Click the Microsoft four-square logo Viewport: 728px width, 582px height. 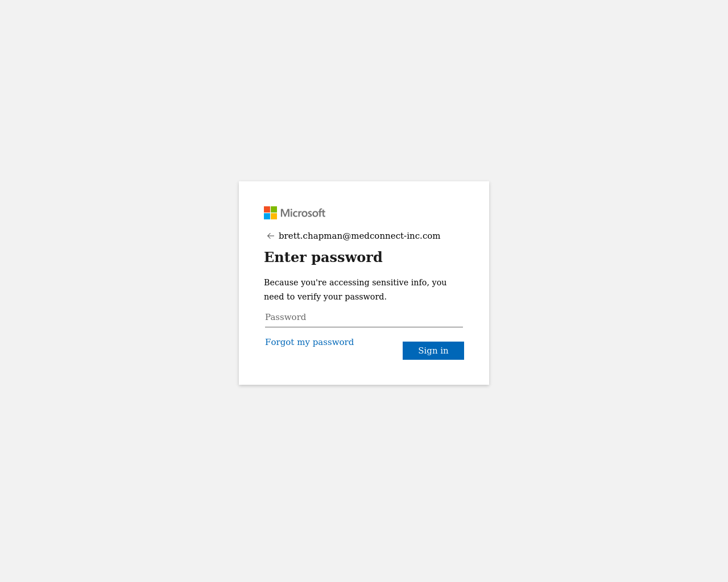270,213
